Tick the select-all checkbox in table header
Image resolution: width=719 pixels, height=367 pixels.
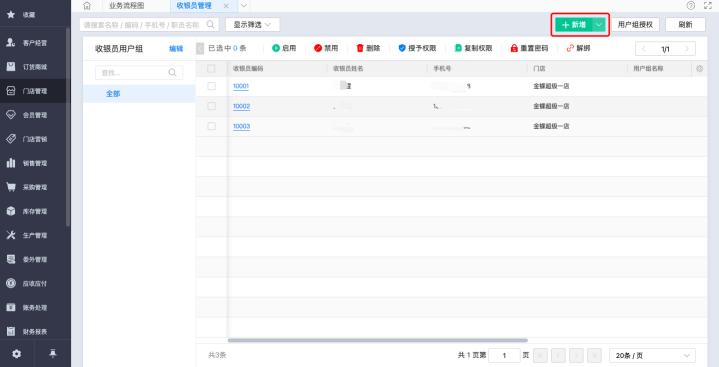pos(211,68)
